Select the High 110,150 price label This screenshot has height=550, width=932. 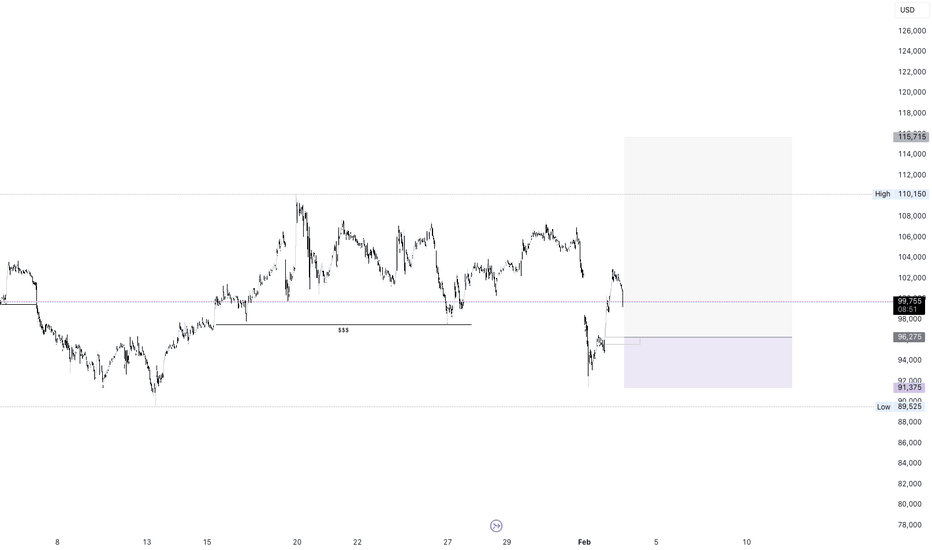(x=900, y=194)
